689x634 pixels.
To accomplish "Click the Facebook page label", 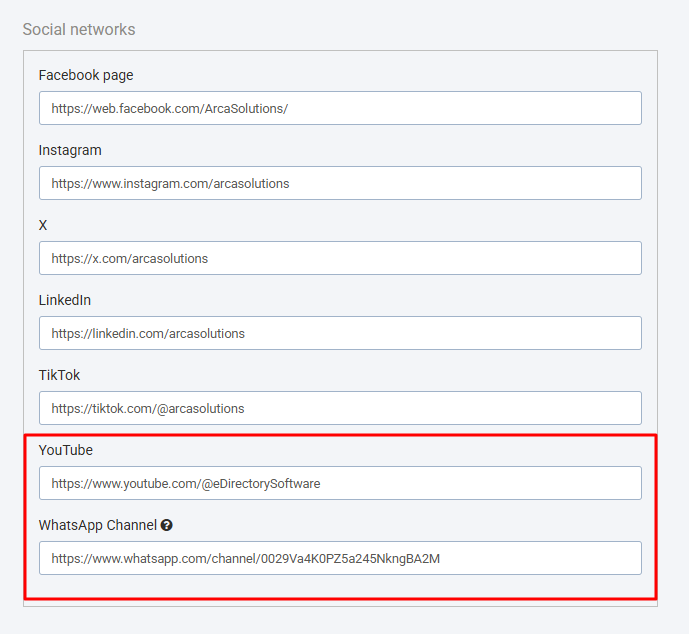I will [x=86, y=76].
